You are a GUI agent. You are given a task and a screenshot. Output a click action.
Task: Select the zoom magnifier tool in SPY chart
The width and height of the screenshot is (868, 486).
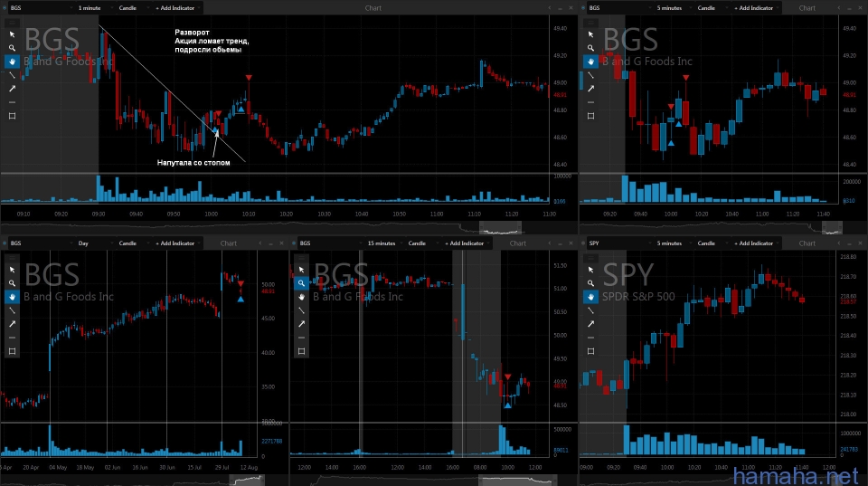[x=590, y=283]
